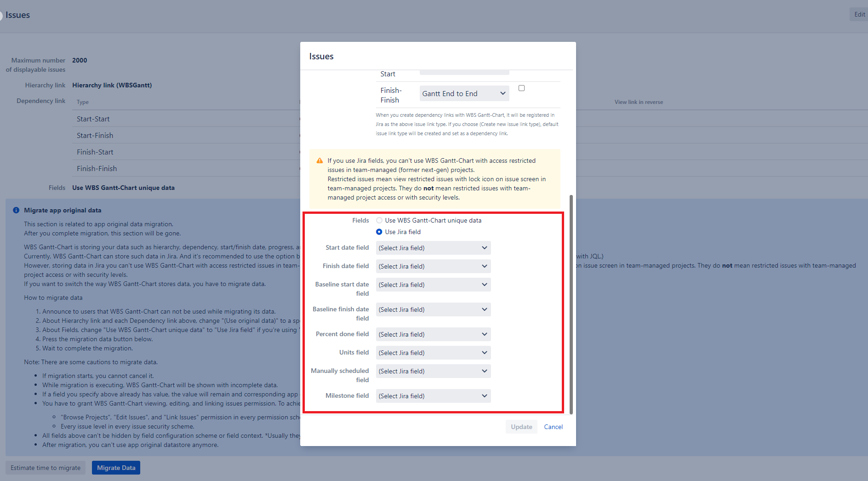The width and height of the screenshot is (868, 481).
Task: Open the Baseline finish date field dropdown
Action: [x=433, y=310]
